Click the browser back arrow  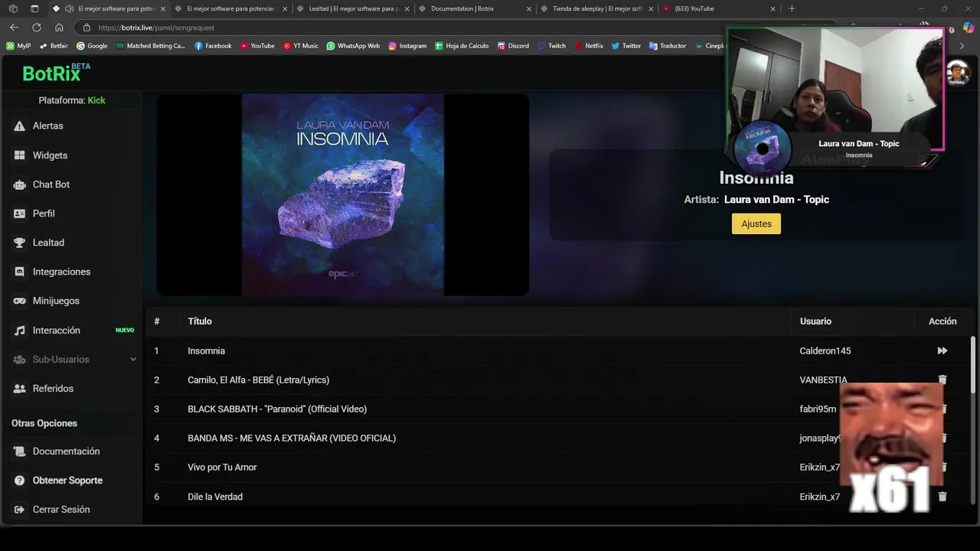14,28
